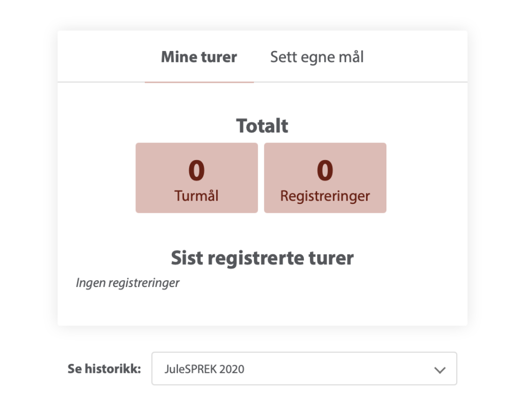Click the zero count above Registreringer
The image size is (519, 420).
pos(325,170)
